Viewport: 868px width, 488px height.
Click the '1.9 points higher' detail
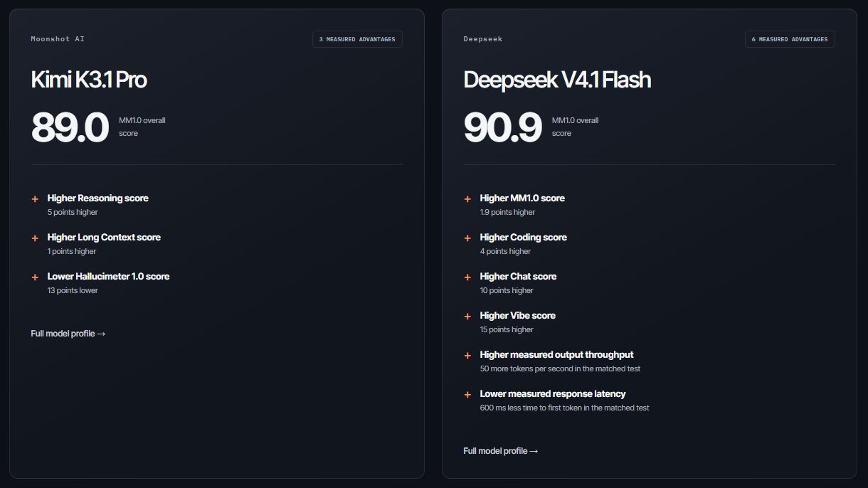(x=507, y=213)
